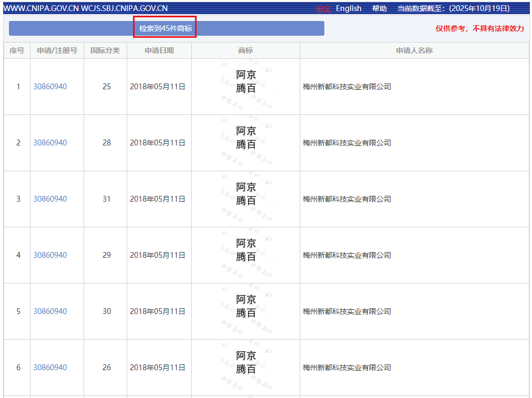The width and height of the screenshot is (532, 398).
Task: Open registration 30860940 in row 5
Action: tap(50, 311)
